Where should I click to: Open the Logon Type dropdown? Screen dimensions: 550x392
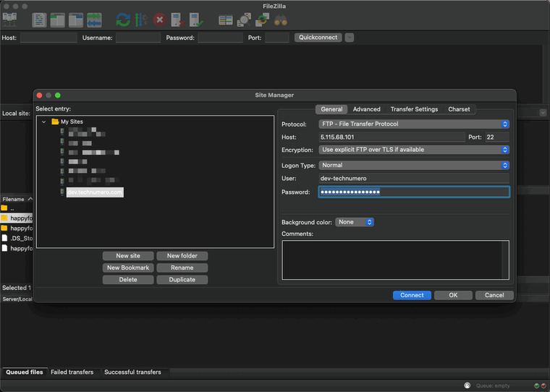(414, 165)
